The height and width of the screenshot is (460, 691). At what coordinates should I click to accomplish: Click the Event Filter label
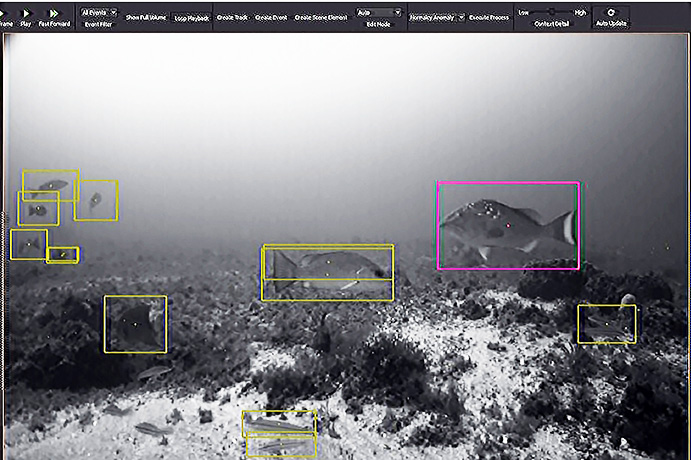click(x=98, y=24)
